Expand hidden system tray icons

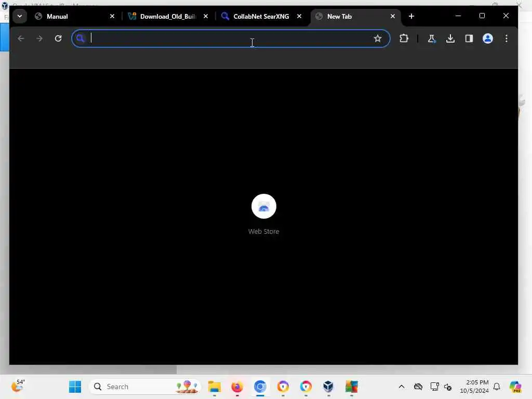402,387
